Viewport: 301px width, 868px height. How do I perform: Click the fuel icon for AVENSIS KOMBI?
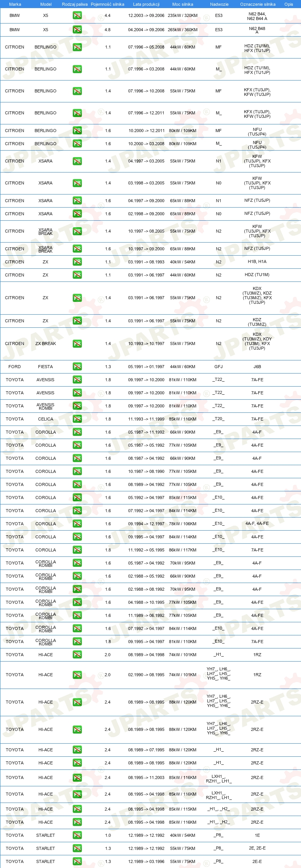pyautogui.click(x=77, y=406)
